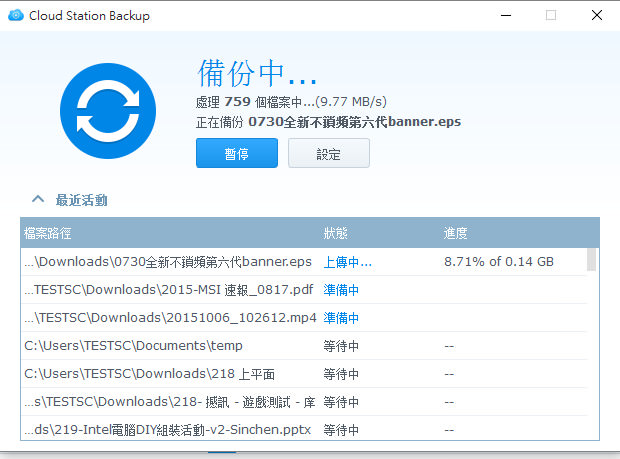The width and height of the screenshot is (620, 459).
Task: Click the 備份中... heading
Action: click(257, 73)
